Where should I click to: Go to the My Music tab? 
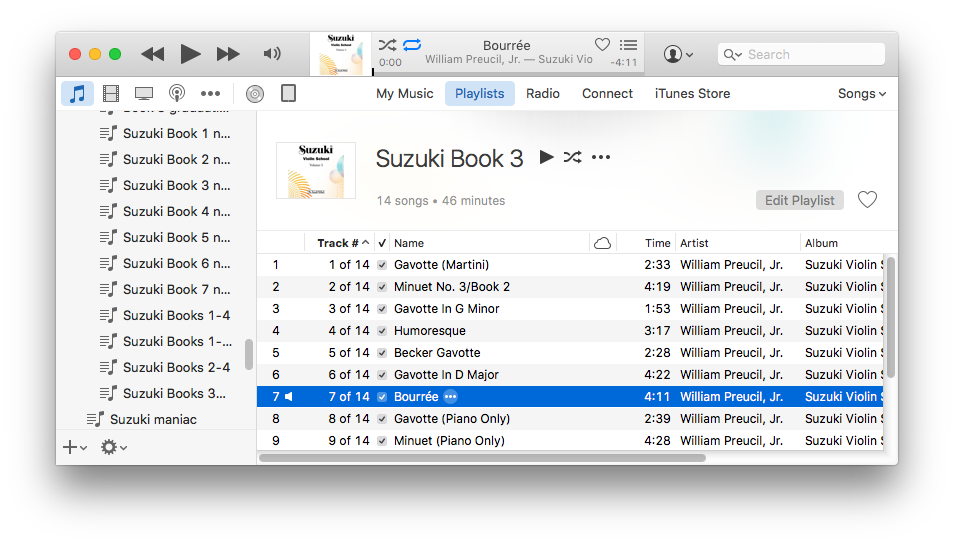(405, 94)
